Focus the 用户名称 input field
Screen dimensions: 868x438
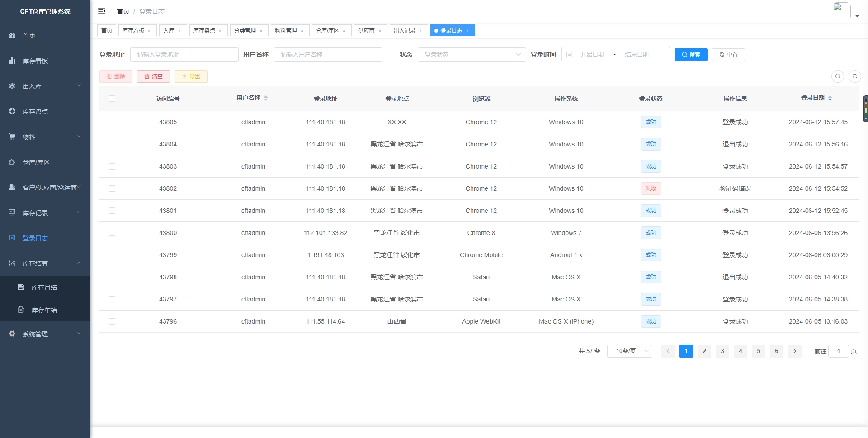(x=328, y=54)
